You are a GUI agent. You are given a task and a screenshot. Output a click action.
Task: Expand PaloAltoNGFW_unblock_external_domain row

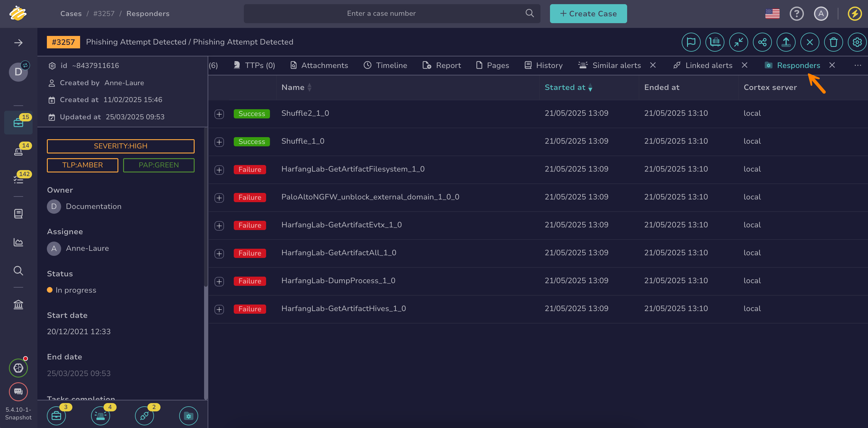[x=219, y=198]
